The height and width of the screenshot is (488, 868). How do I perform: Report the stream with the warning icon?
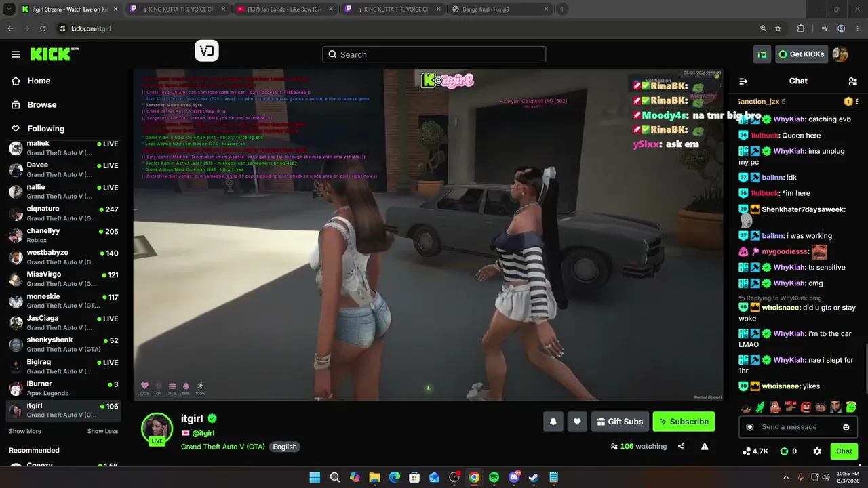point(705,447)
